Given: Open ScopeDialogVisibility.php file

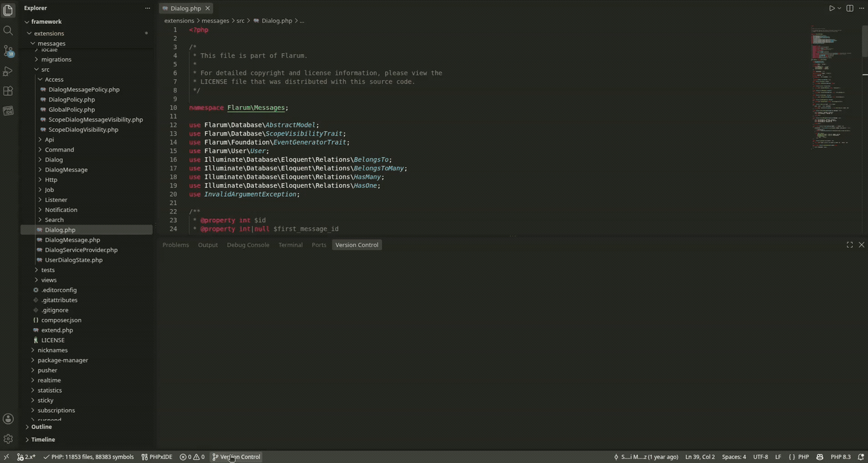Looking at the screenshot, I should (86, 130).
